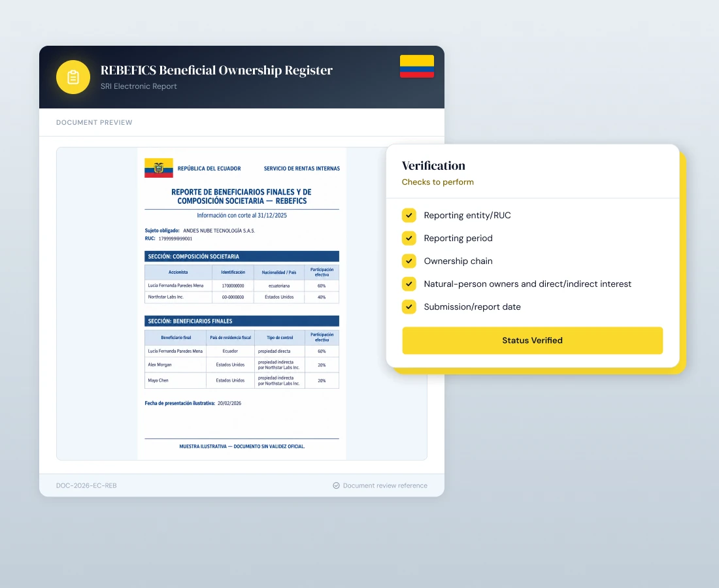Click the DOC-2026-EC-REB reference code
This screenshot has height=588, width=719.
[x=86, y=485]
